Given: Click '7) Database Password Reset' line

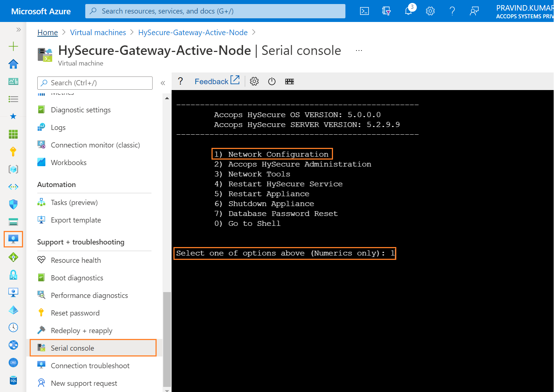Looking at the screenshot, I should pyautogui.click(x=276, y=213).
